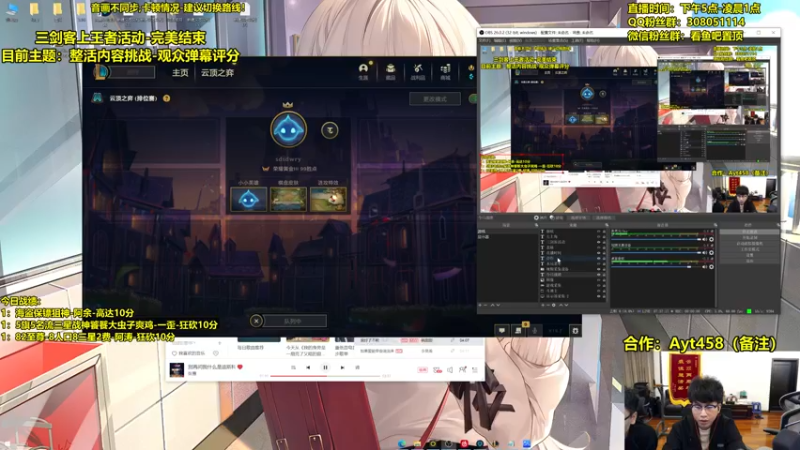The width and height of the screenshot is (800, 450).
Task: Click OBS studio mode button
Action: 749,249
